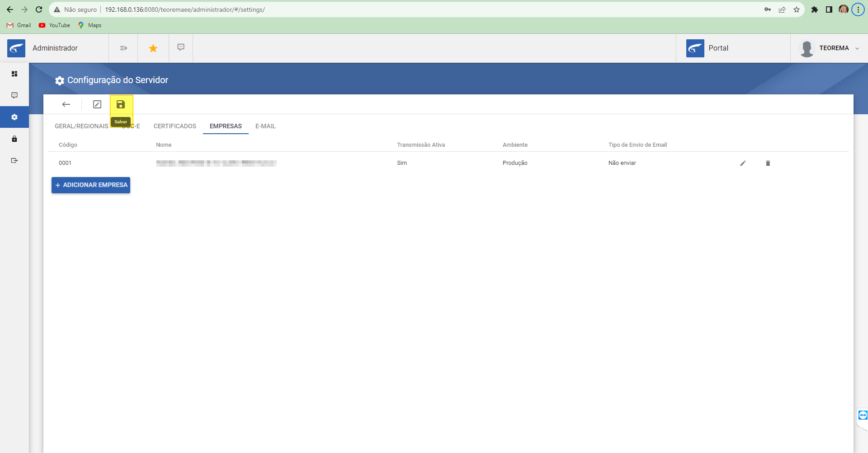The image size is (868, 453).
Task: Click browser back button
Action: click(10, 9)
